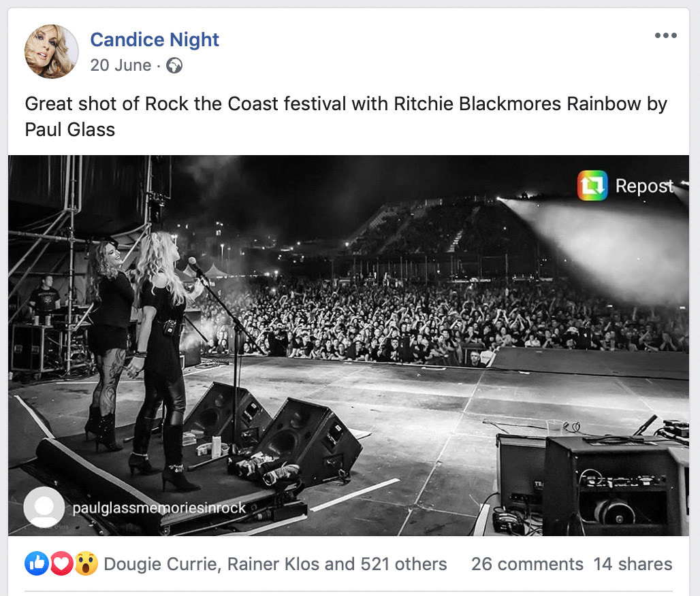The image size is (700, 596).
Task: Click Candice Night's profile picture
Action: pos(51,52)
